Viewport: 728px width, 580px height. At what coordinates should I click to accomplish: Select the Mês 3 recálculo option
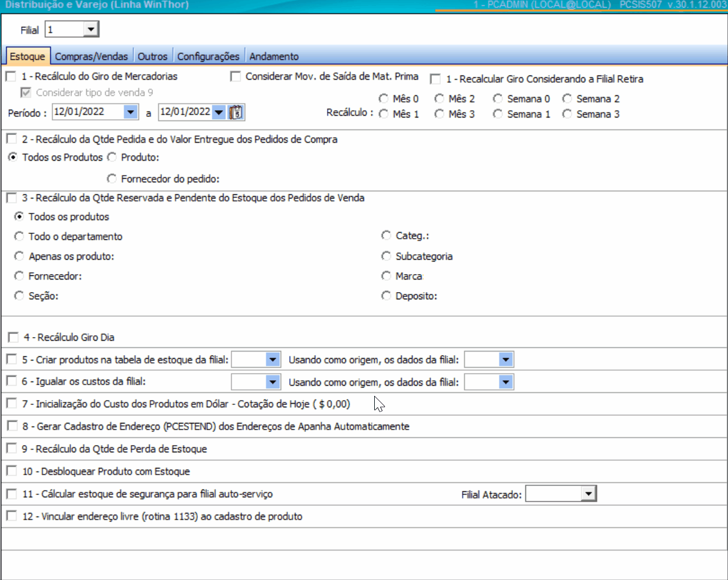click(439, 113)
